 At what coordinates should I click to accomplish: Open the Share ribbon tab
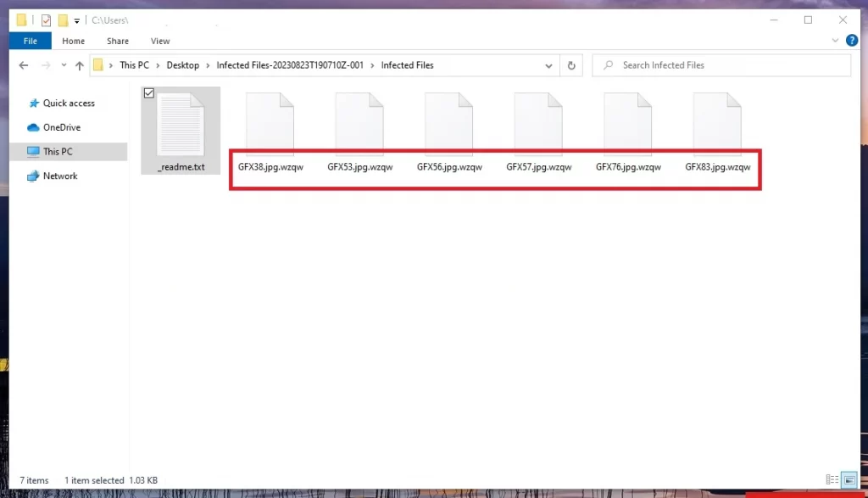click(x=117, y=41)
